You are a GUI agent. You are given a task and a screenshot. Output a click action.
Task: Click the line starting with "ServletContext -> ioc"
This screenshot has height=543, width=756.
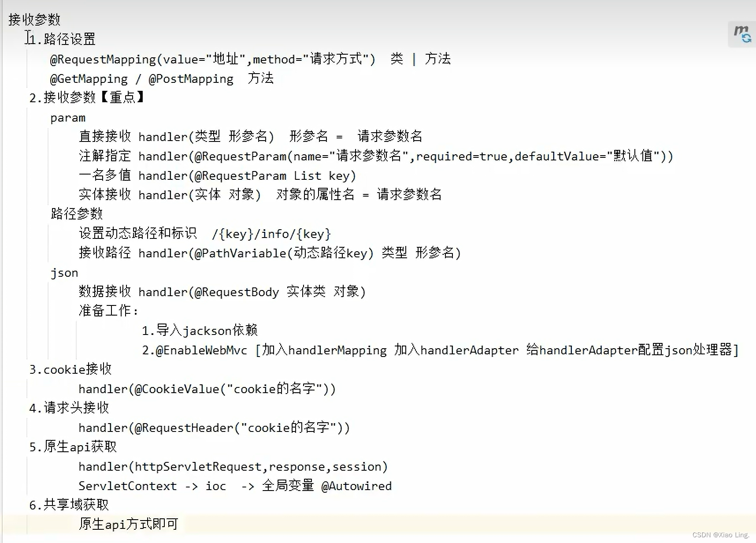coord(235,486)
